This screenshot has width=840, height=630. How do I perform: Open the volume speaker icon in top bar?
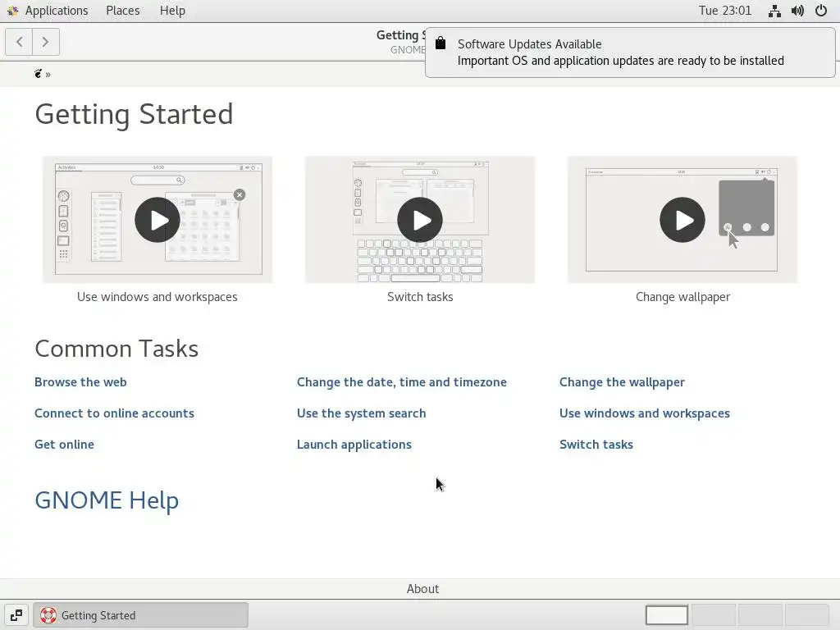point(797,11)
